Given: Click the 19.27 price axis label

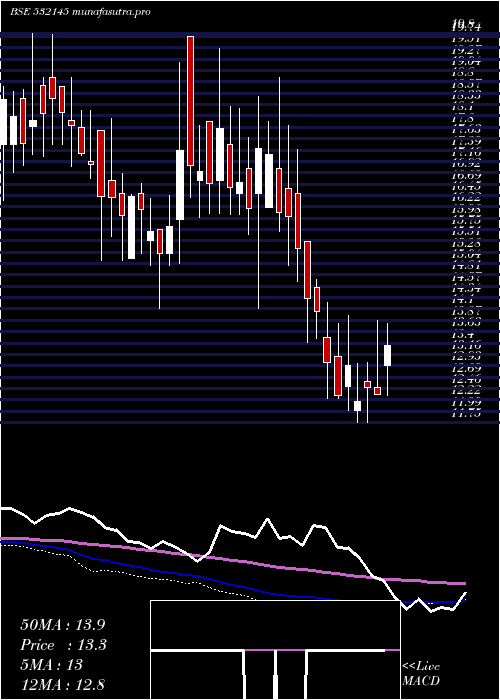Looking at the screenshot, I should point(466,51).
